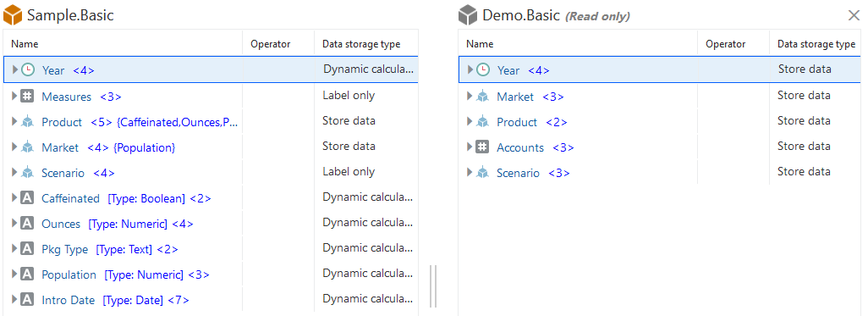Image resolution: width=868 pixels, height=316 pixels.
Task: Click the Name column header in Demo.Basic
Action: click(x=578, y=43)
